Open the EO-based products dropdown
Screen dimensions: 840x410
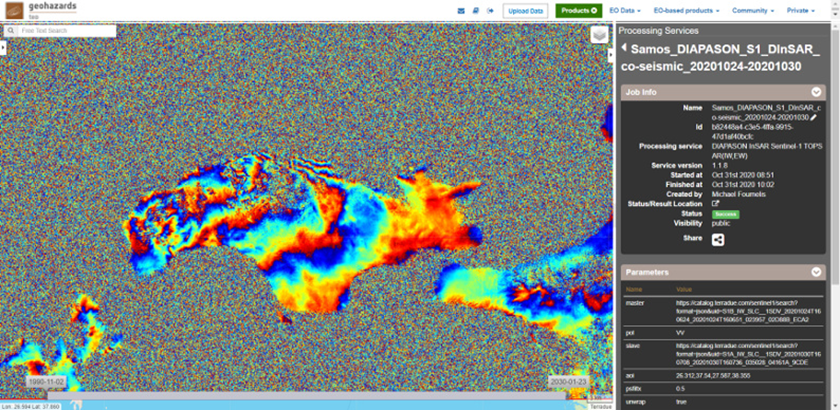tap(686, 11)
